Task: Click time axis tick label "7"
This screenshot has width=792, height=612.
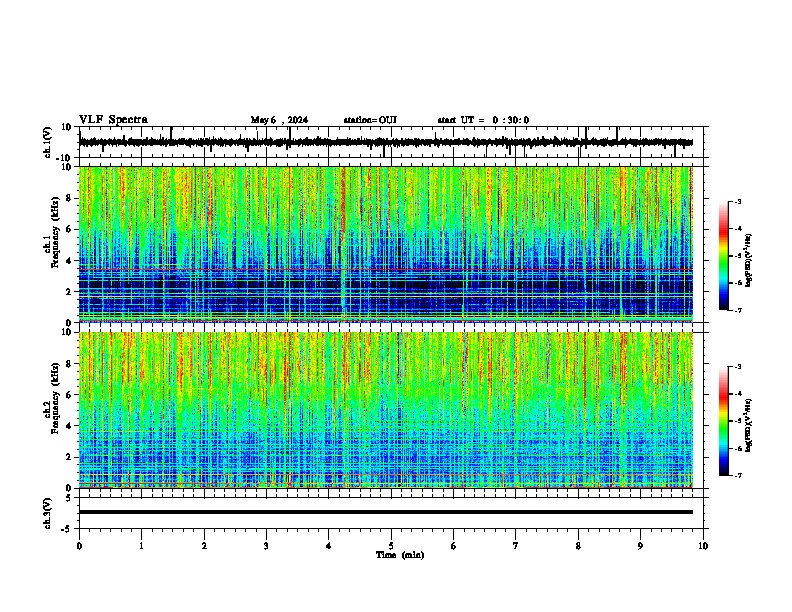Action: [x=516, y=546]
